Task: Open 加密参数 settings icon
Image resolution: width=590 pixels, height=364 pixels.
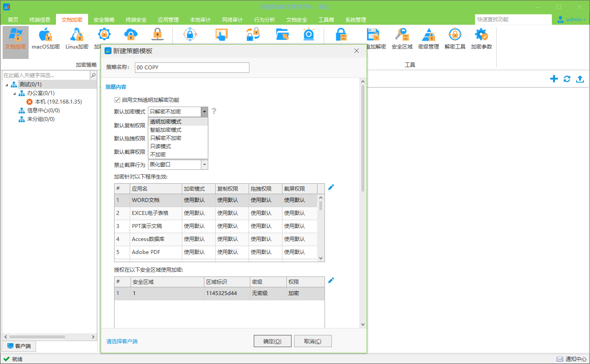Action: 482,39
